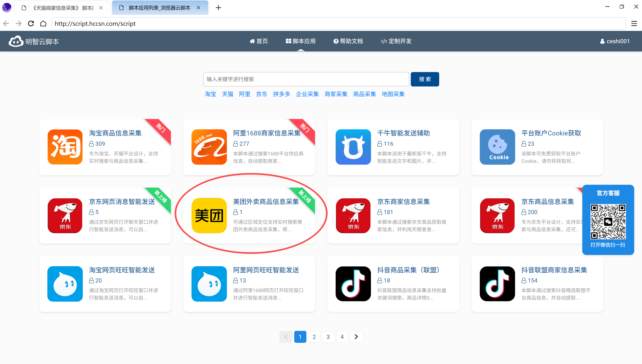Open the 淘宝商品信息采集 title link
642x364 pixels.
coord(115,133)
